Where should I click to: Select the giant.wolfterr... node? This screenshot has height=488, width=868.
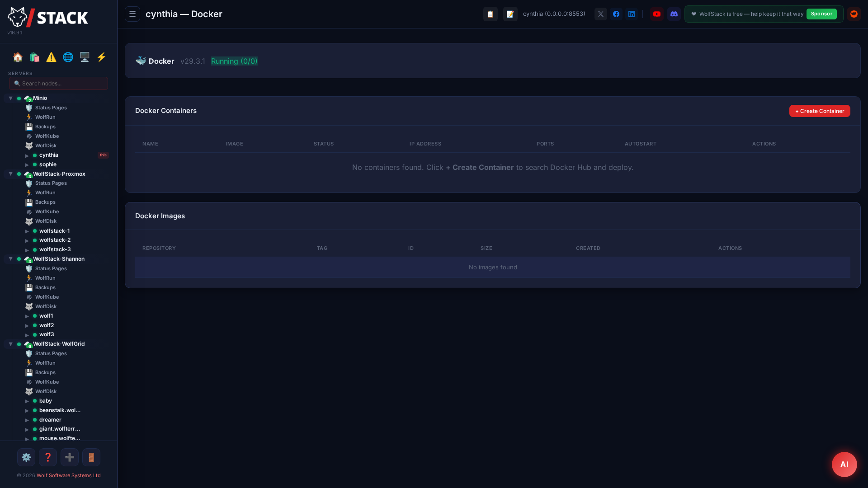60,429
